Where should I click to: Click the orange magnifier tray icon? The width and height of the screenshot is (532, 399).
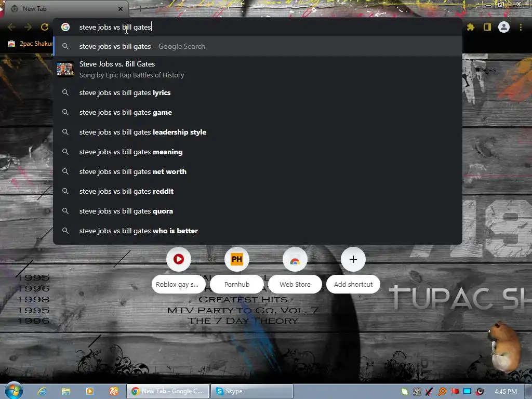pyautogui.click(x=442, y=392)
